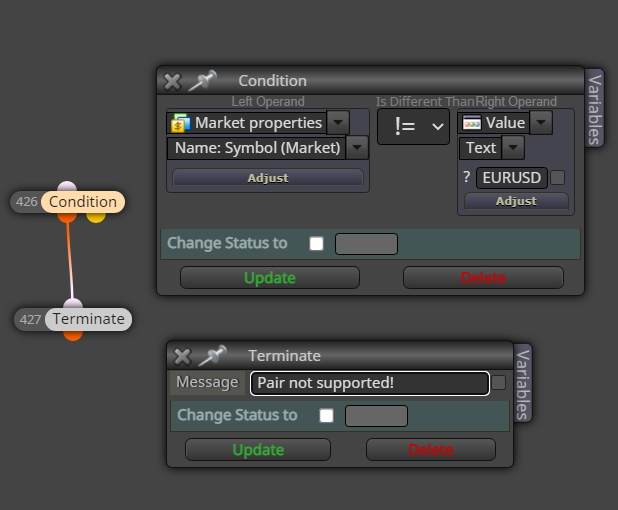Click the question mark beside EURUSD
Viewport: 618px width, 510px height.
(x=467, y=177)
